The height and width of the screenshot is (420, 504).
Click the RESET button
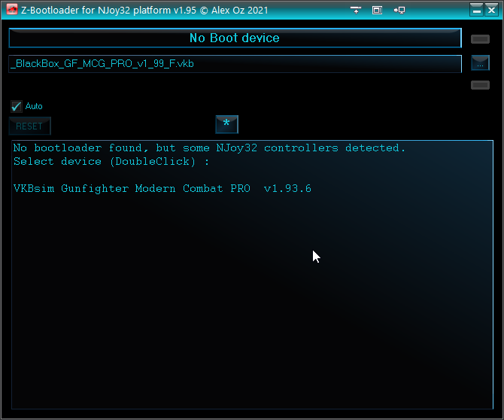[x=29, y=126]
